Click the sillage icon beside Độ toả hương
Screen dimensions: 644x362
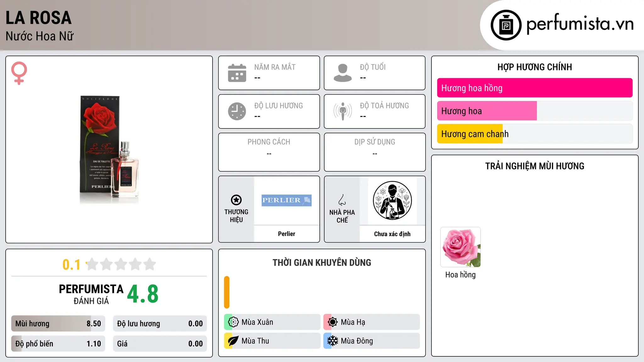343,111
